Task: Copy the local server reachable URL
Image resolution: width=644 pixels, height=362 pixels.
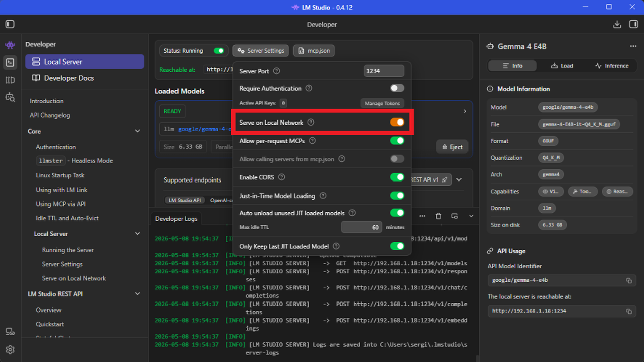Action: 629,312
